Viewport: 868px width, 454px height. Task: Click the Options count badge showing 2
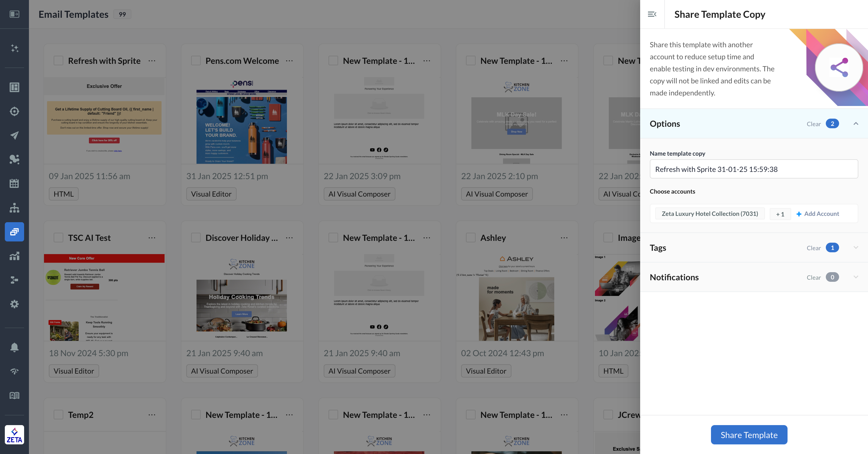point(832,124)
